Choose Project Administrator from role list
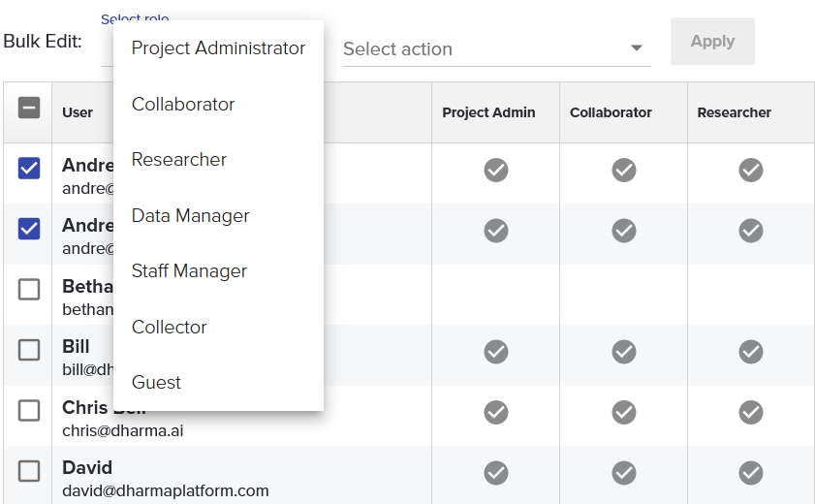This screenshot has height=504, width=815. pos(218,48)
